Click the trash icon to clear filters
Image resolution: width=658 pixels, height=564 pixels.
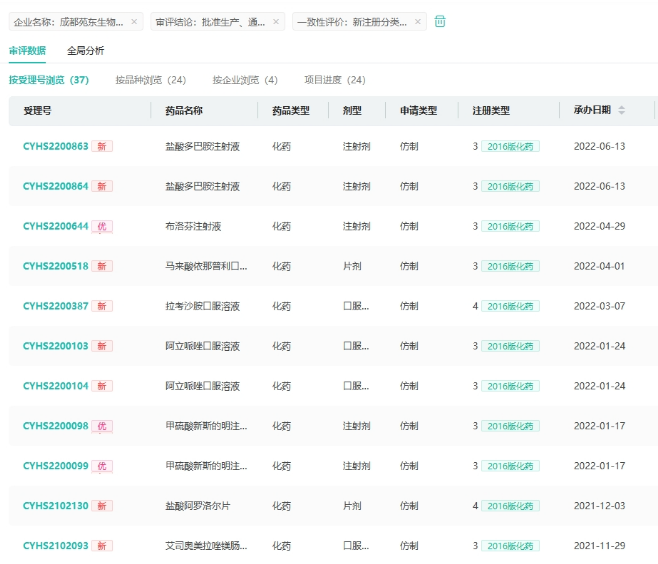point(440,22)
